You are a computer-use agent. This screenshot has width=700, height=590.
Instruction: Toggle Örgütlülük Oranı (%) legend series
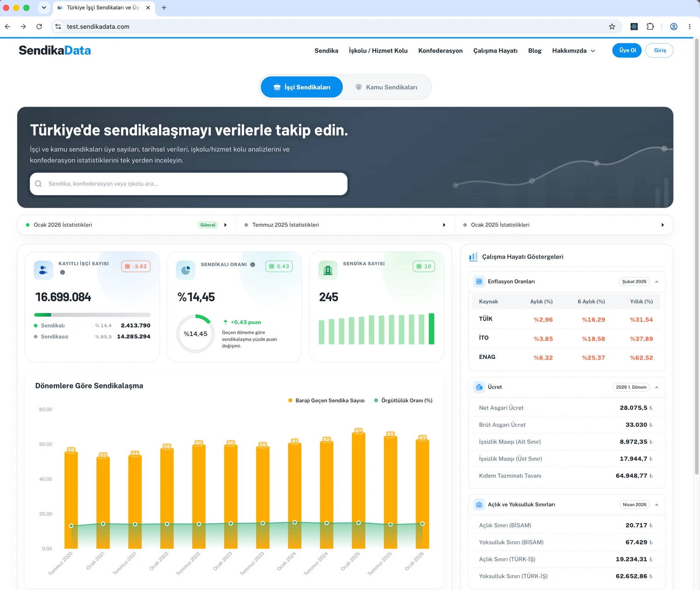[x=403, y=400]
